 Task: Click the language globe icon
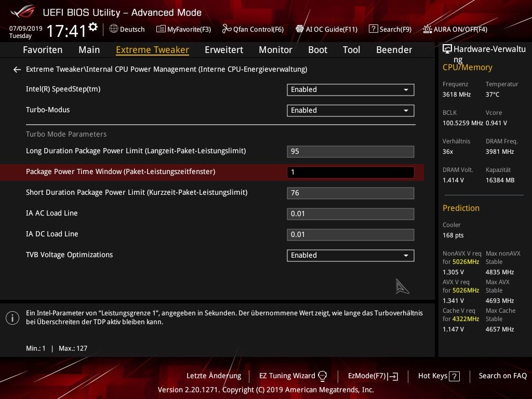114,29
